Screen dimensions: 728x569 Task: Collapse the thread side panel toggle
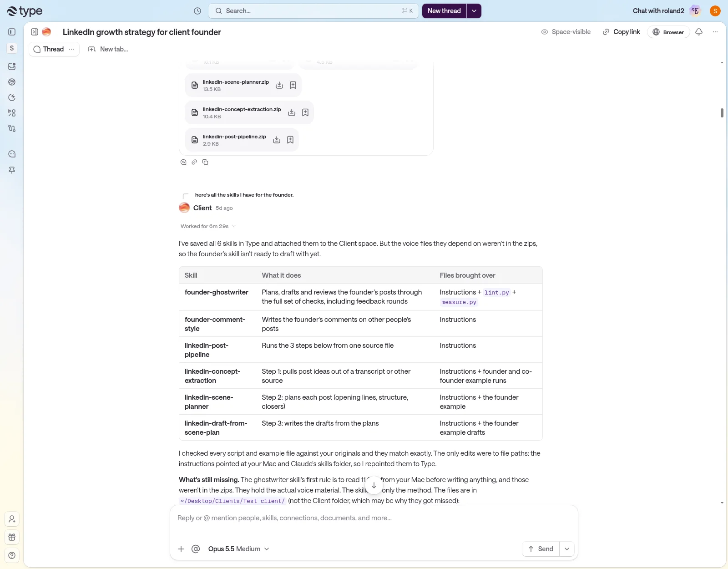[35, 32]
